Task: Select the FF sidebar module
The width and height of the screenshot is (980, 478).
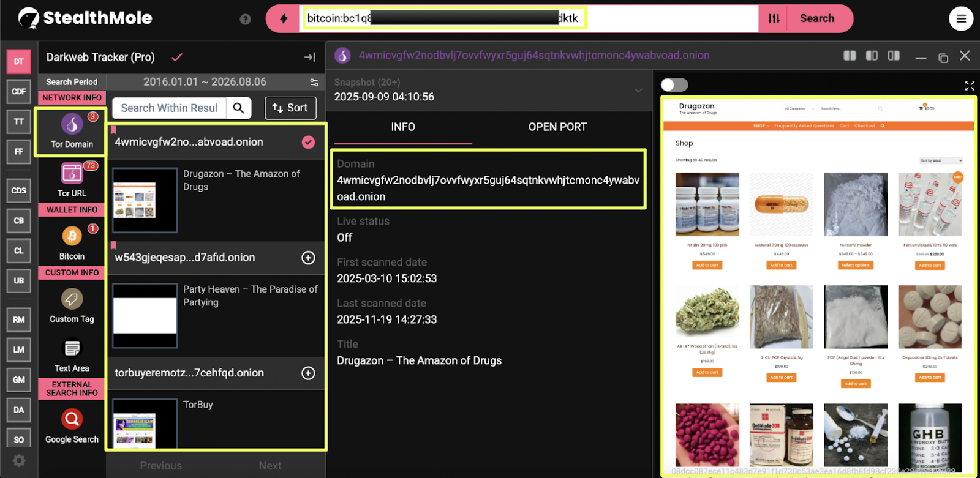Action: 19,151
